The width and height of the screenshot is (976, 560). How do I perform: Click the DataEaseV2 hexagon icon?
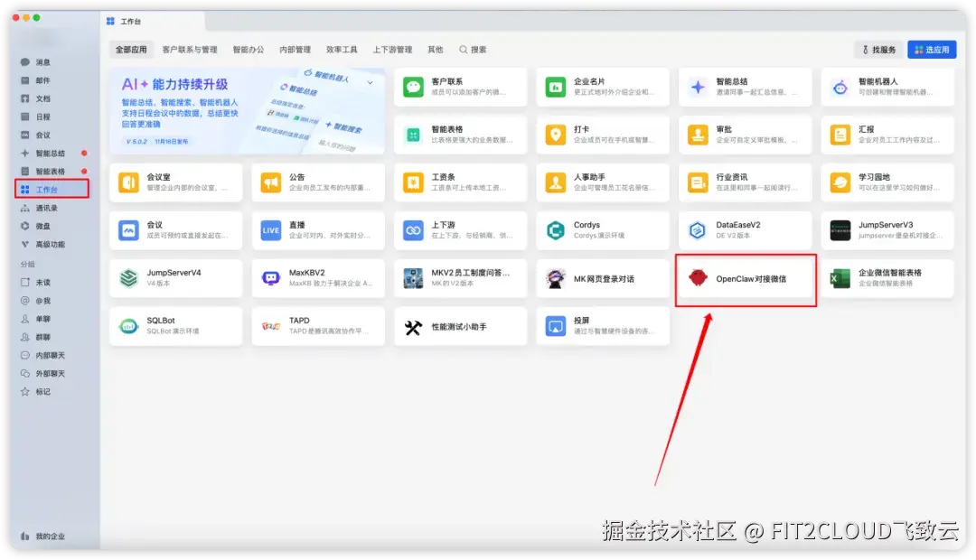tap(698, 230)
